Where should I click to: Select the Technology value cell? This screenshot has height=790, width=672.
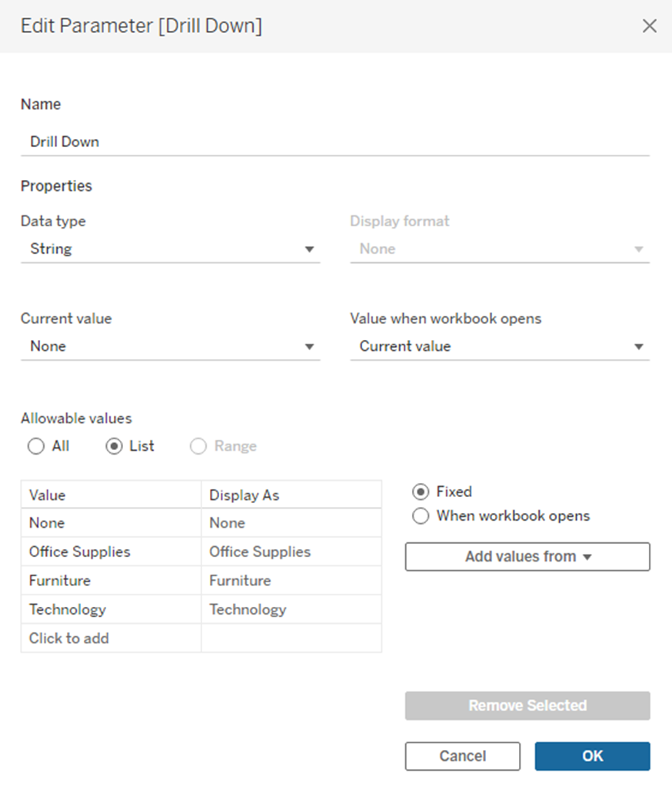[111, 609]
